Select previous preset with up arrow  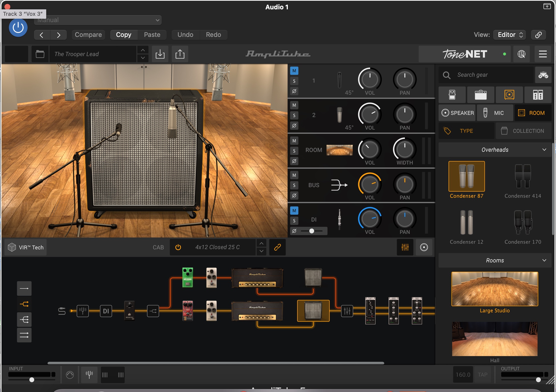point(143,50)
